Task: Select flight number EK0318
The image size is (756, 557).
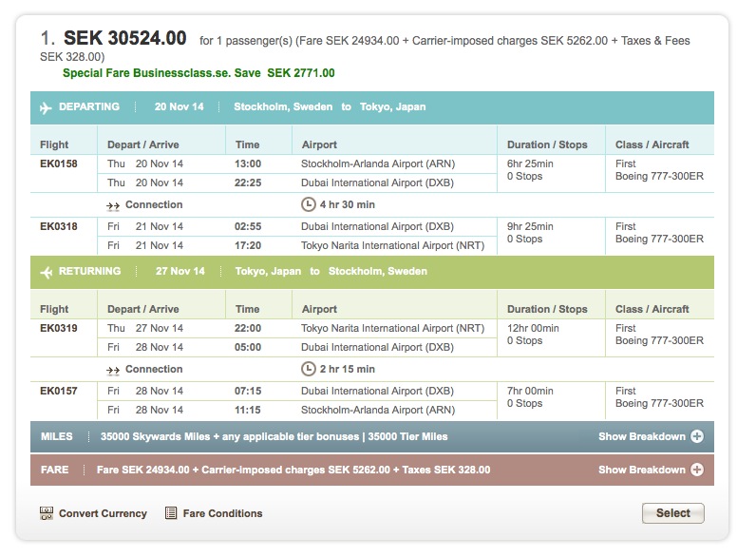Action: pos(59,227)
